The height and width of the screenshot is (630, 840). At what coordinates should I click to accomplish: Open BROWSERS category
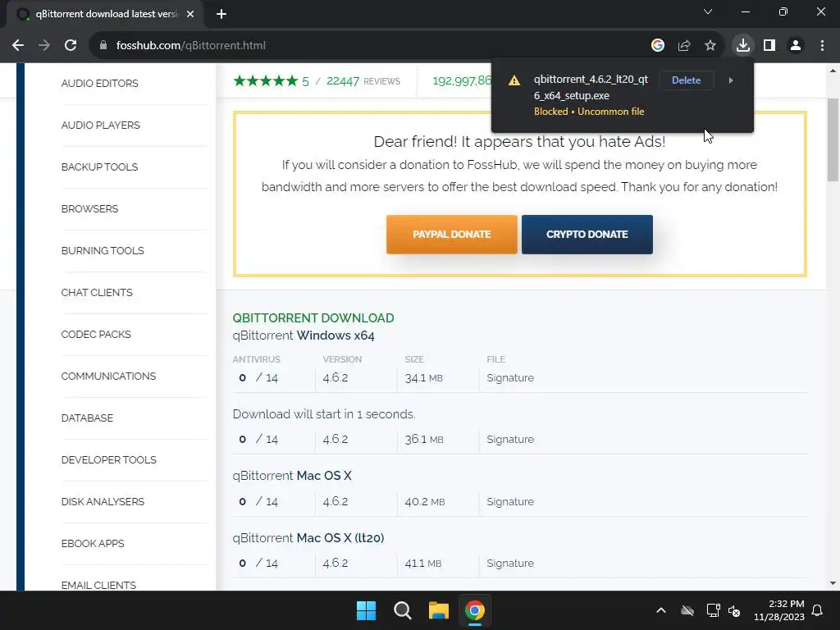[89, 209]
